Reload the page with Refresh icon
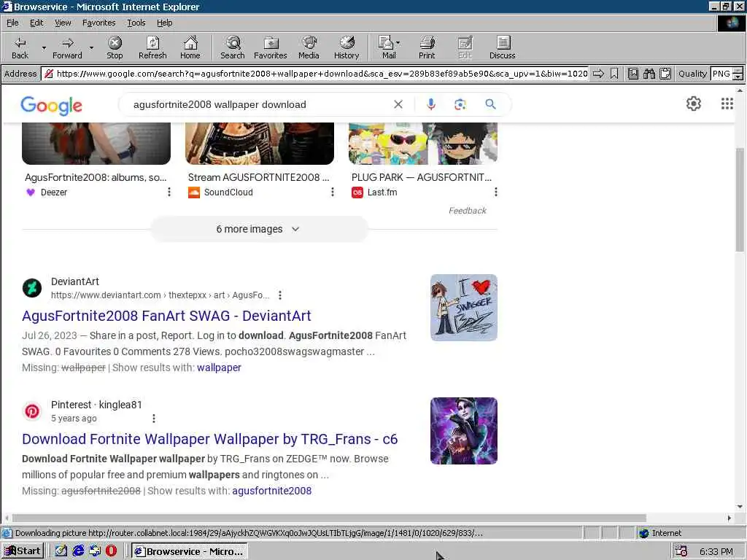The width and height of the screenshot is (747, 560). pos(152,47)
